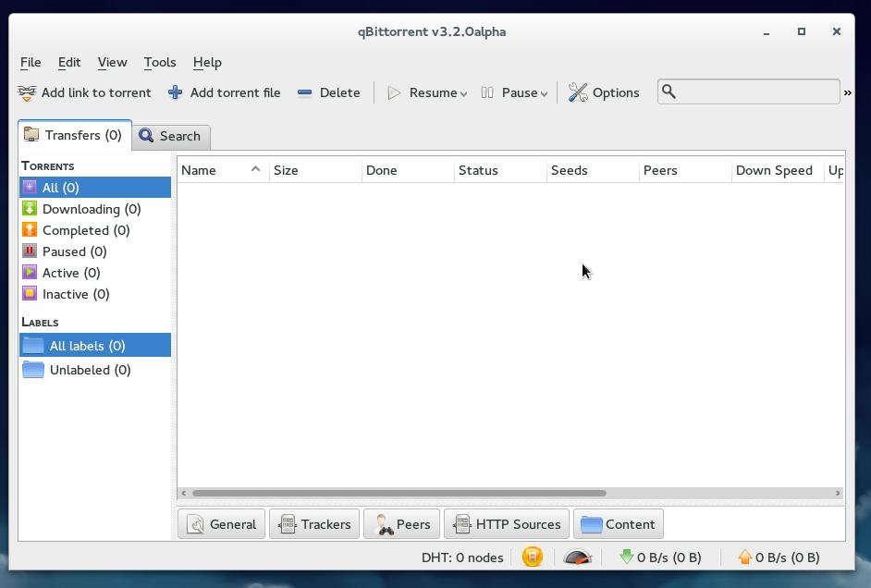Toggle the Peers panel button

pos(402,524)
